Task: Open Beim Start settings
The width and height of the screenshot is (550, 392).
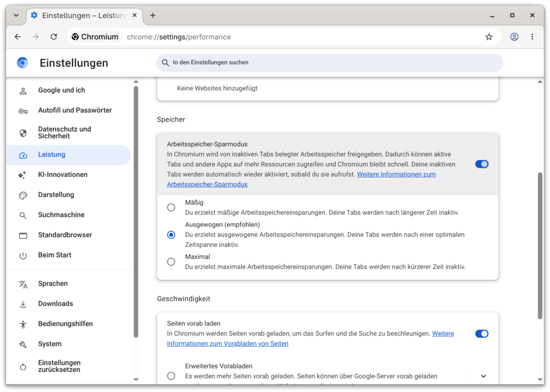Action: pos(69,255)
